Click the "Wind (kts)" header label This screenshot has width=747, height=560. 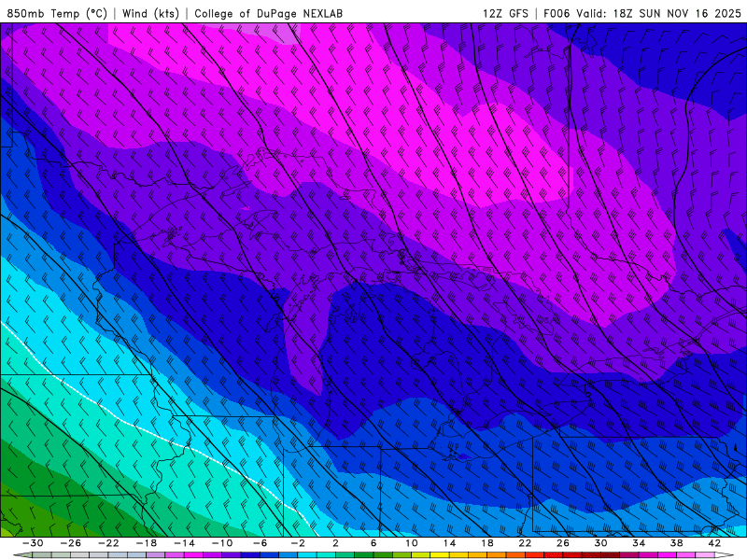(150, 13)
